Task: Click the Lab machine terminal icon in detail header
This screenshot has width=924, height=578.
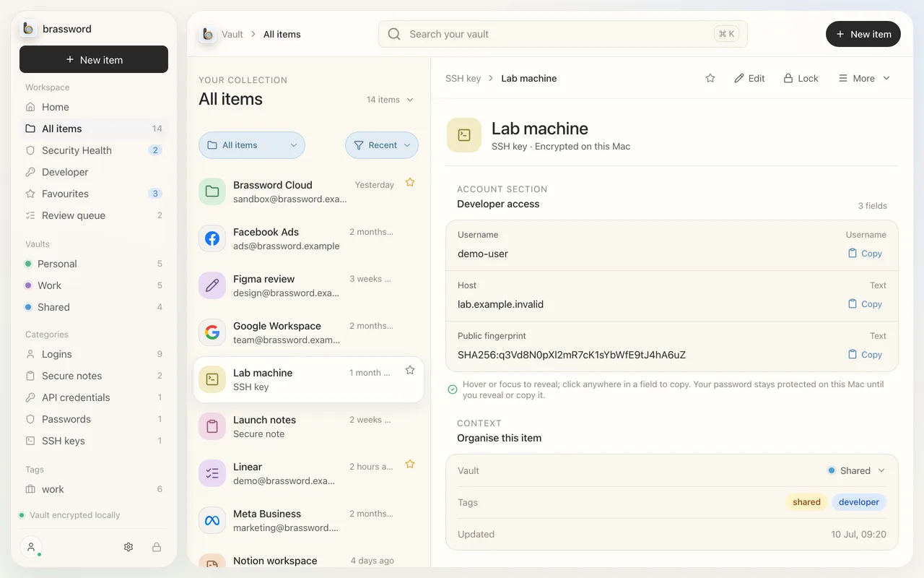Action: (x=464, y=135)
